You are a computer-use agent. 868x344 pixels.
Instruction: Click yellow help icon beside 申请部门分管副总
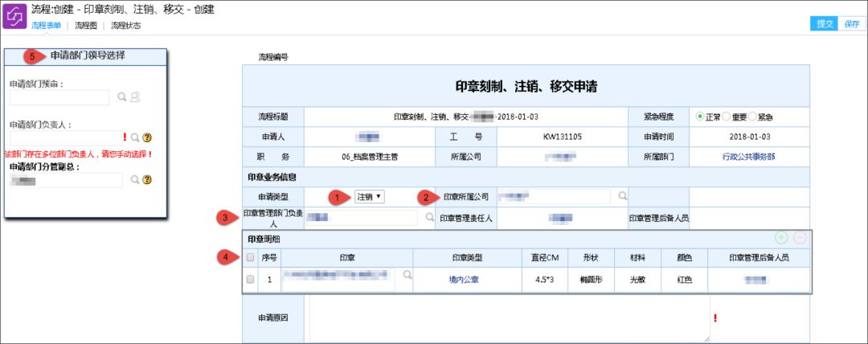point(147,179)
